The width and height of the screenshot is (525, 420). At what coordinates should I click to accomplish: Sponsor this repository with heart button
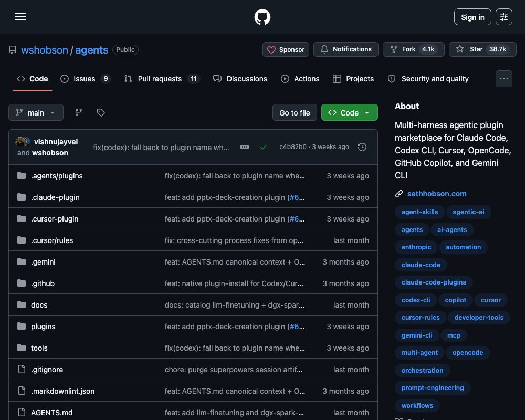pos(286,49)
